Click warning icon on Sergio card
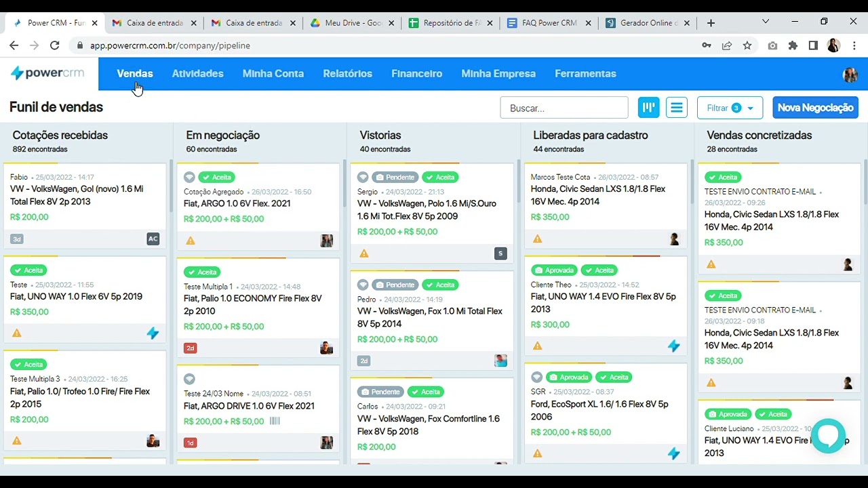Screen dimensions: 868x488 pyautogui.click(x=364, y=253)
